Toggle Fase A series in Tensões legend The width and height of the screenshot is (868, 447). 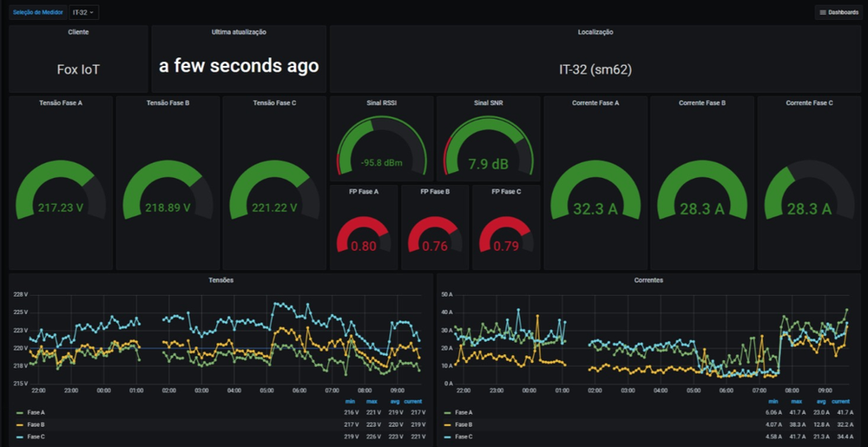36,412
